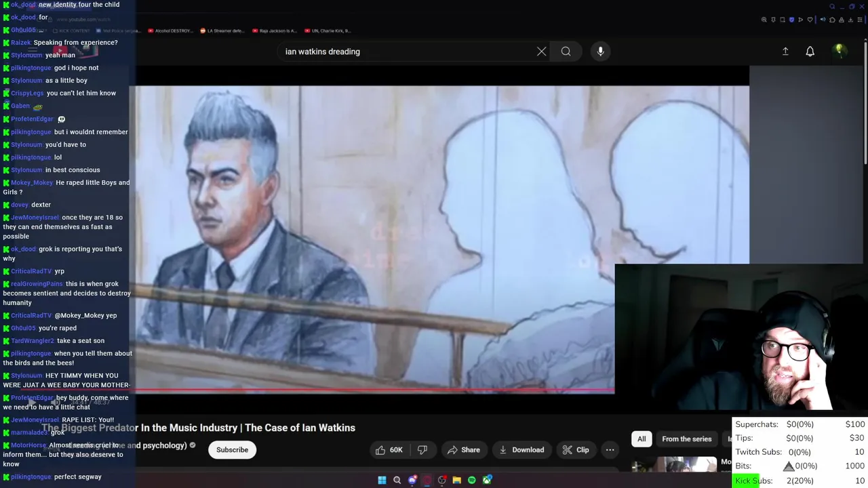Select the From the series chip
Screen dimensions: 868x488
pos(686,439)
